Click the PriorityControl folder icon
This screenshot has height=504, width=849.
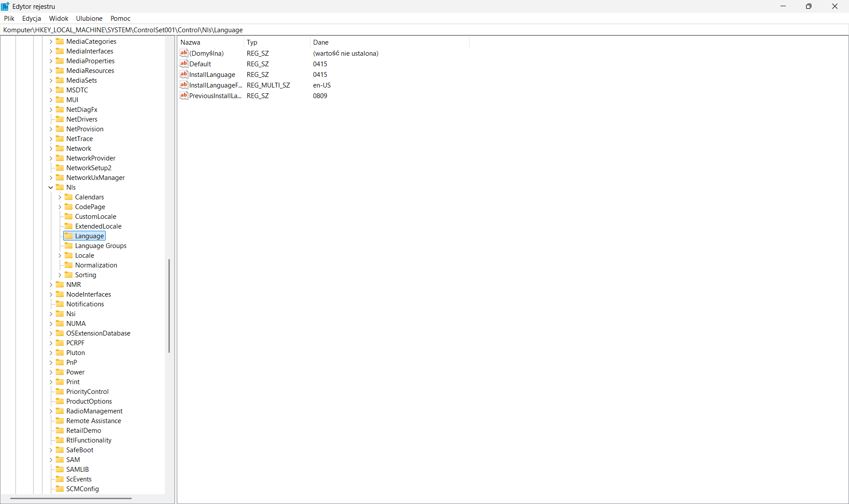(x=60, y=391)
